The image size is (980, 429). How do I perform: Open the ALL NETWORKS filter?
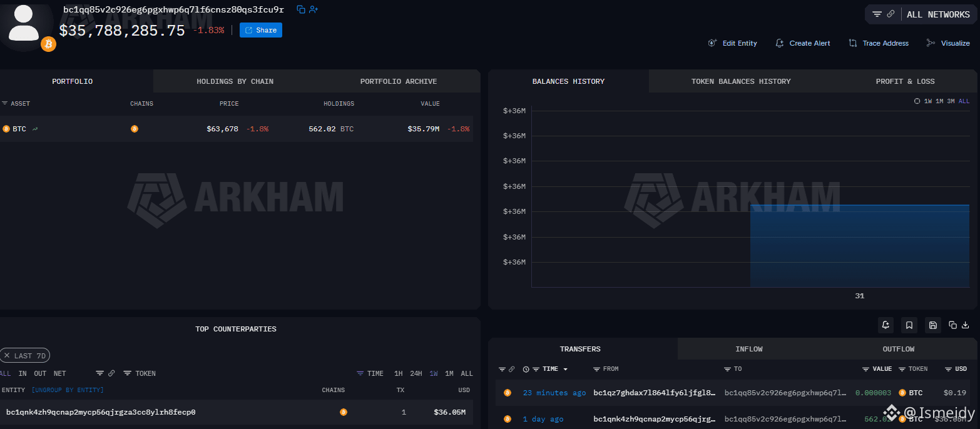938,14
